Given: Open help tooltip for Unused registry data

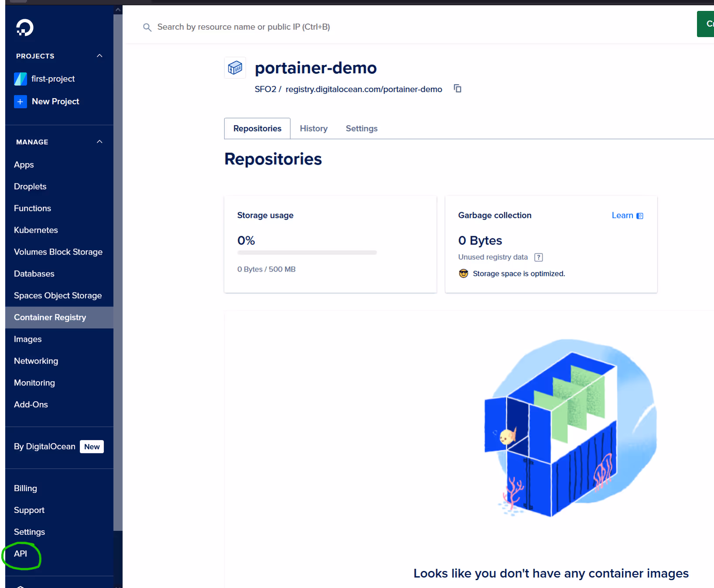Looking at the screenshot, I should pos(539,257).
